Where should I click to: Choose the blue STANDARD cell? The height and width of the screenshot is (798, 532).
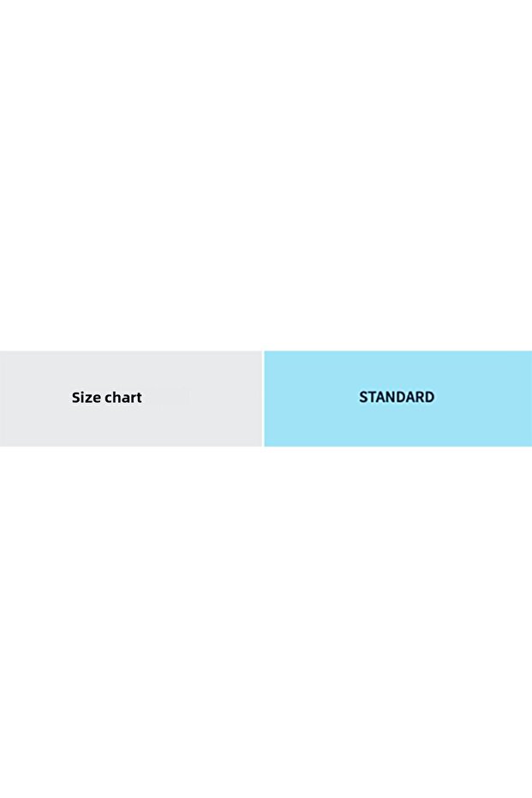(397, 398)
